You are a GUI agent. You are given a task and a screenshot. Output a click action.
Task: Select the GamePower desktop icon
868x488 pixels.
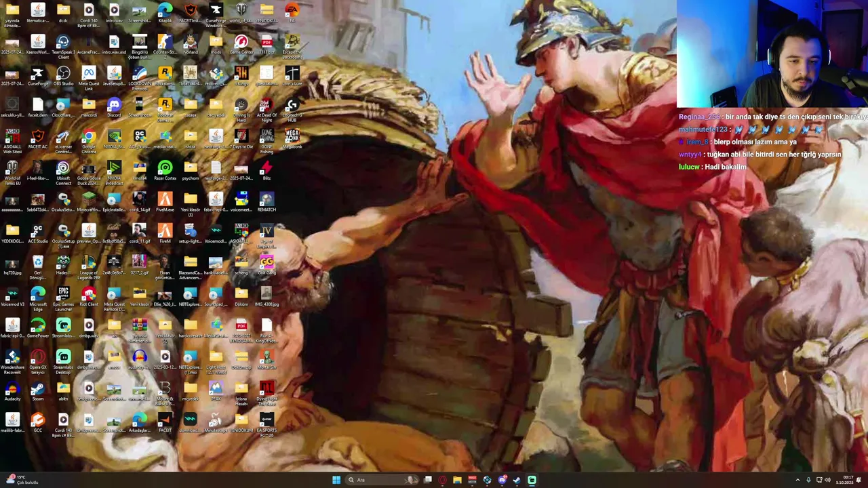(x=37, y=328)
